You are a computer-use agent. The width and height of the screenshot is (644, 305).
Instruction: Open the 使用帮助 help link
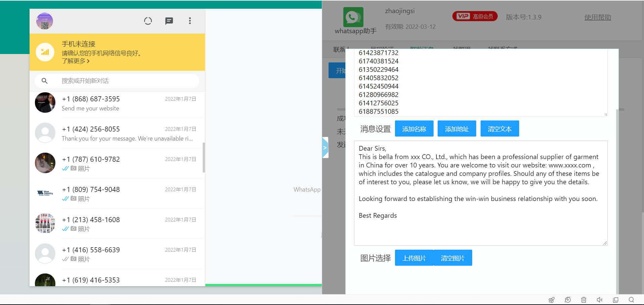click(598, 17)
